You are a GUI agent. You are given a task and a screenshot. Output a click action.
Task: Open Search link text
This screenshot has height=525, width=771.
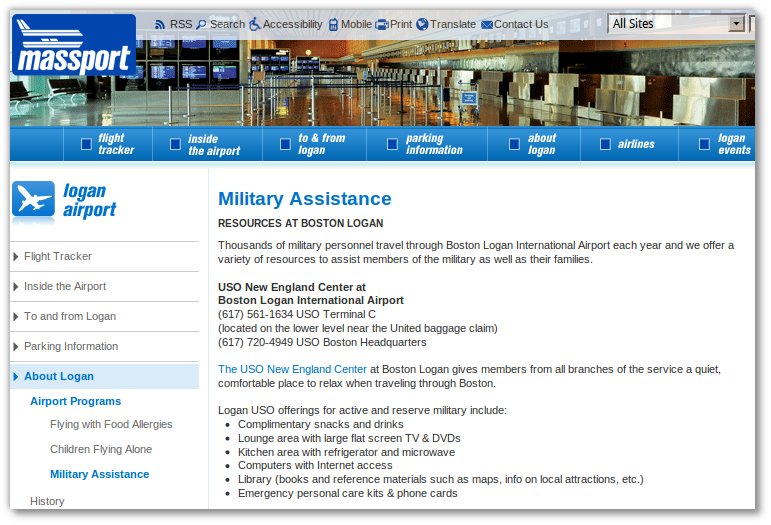[x=227, y=24]
